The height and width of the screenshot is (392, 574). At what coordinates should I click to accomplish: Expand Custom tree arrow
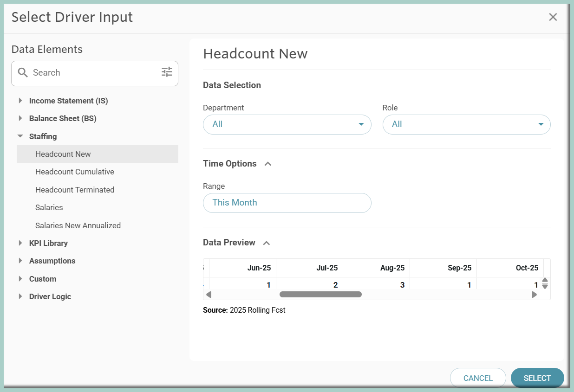click(20, 279)
